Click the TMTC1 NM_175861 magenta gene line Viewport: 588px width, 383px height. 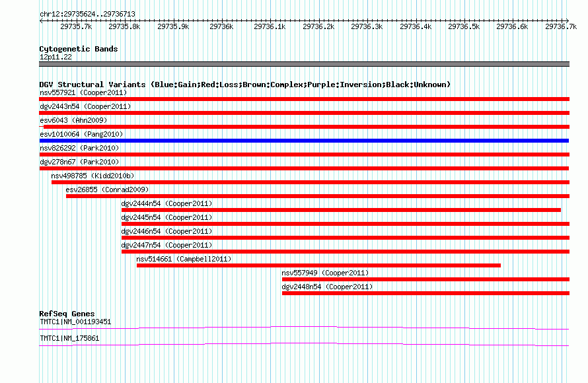pos(304,345)
